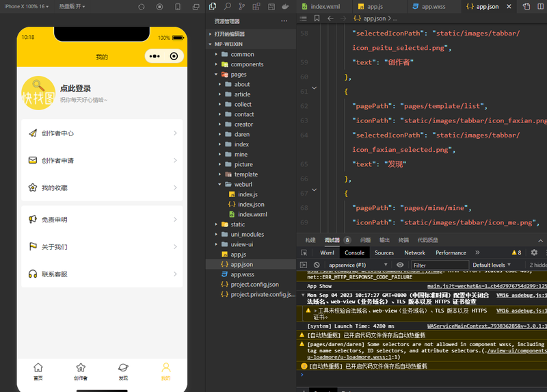Viewport: 547px width, 392px height.
Task: Tap the 发现 tab bar item
Action: [x=123, y=371]
